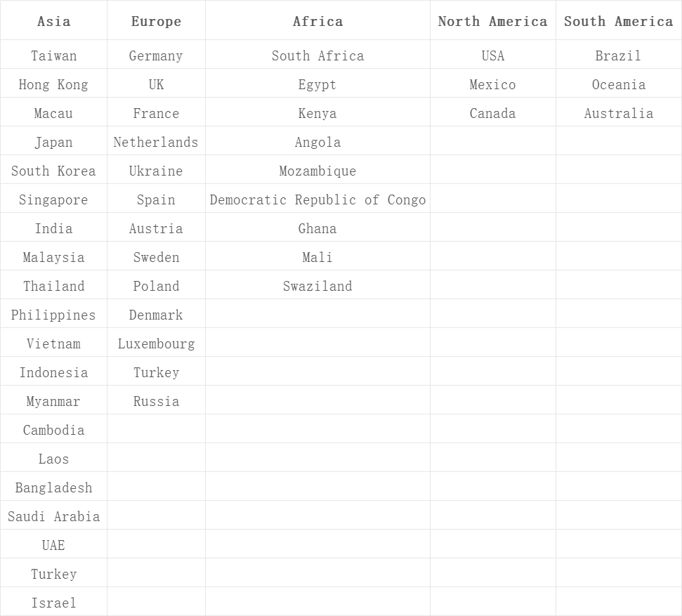Screen dimensions: 682x616
Task: Click the Saudi Arabia cell
Action: [53, 516]
